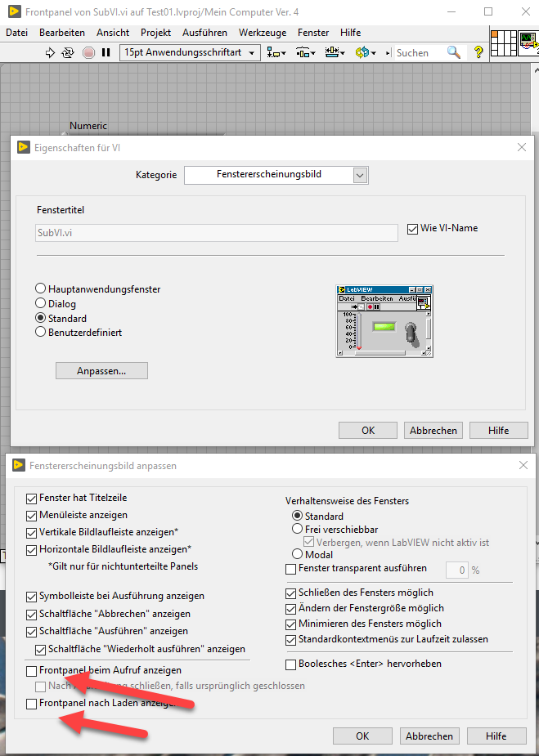Click the LabVIEW icon in the main title bar
The width and height of the screenshot is (539, 756).
pyautogui.click(x=14, y=11)
